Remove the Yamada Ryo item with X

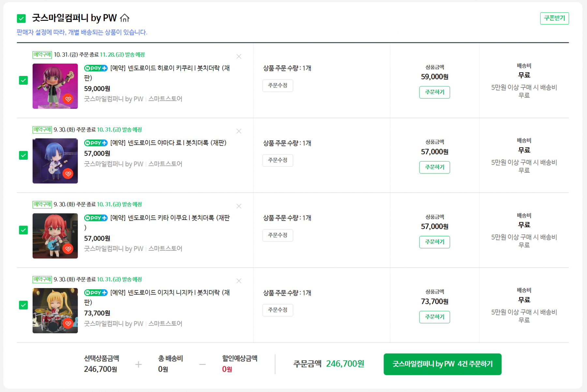click(239, 131)
